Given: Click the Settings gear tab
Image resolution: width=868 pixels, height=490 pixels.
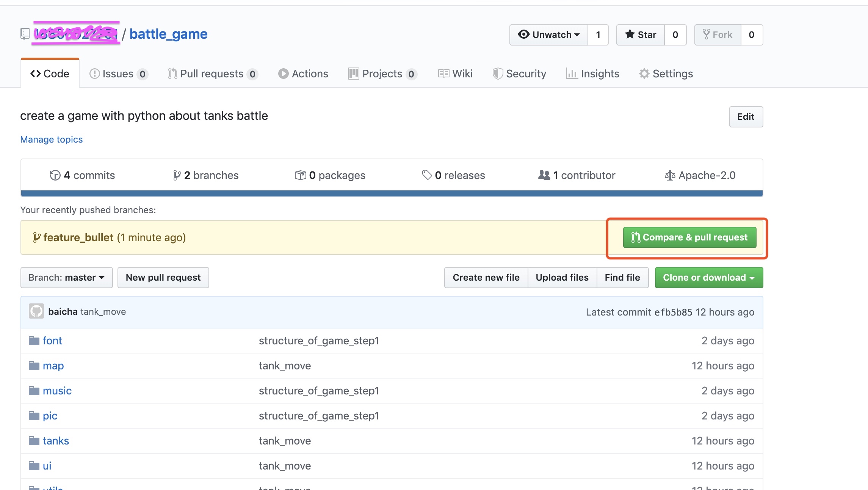Looking at the screenshot, I should coord(666,74).
